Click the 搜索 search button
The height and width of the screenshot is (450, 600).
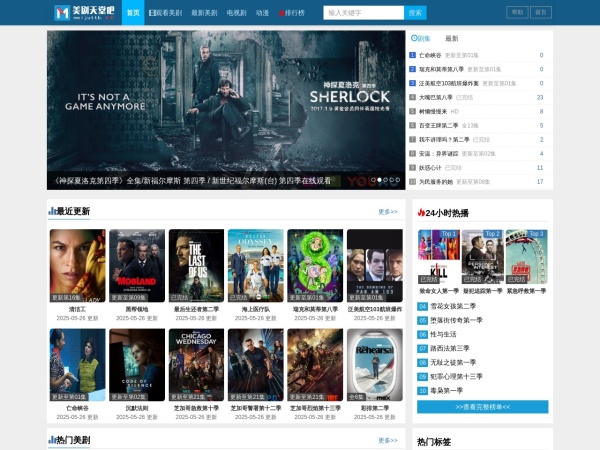pyautogui.click(x=415, y=13)
